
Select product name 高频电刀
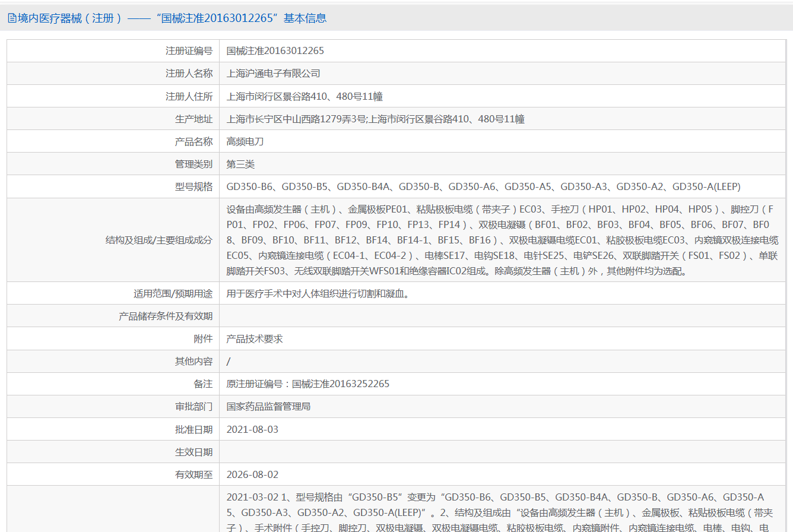pyautogui.click(x=245, y=141)
